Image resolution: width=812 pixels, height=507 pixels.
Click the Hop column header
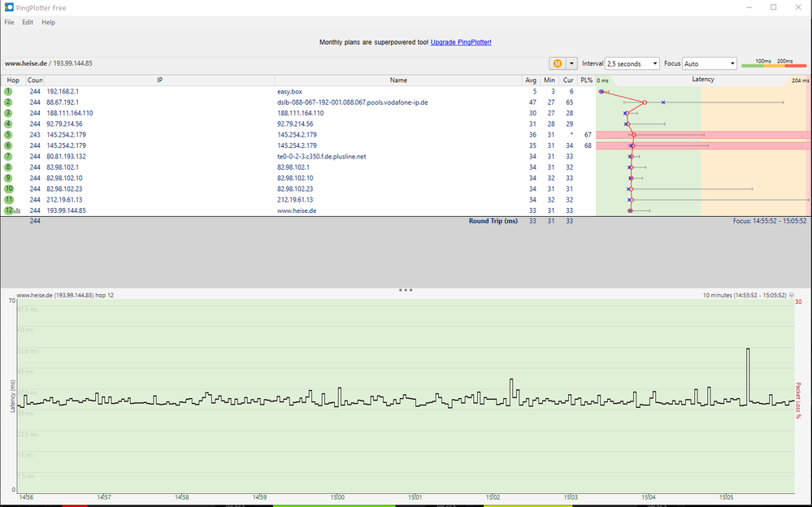click(13, 80)
